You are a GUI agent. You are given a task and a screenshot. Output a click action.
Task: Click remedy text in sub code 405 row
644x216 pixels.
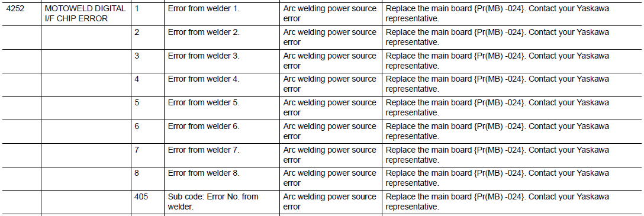pyautogui.click(x=498, y=202)
